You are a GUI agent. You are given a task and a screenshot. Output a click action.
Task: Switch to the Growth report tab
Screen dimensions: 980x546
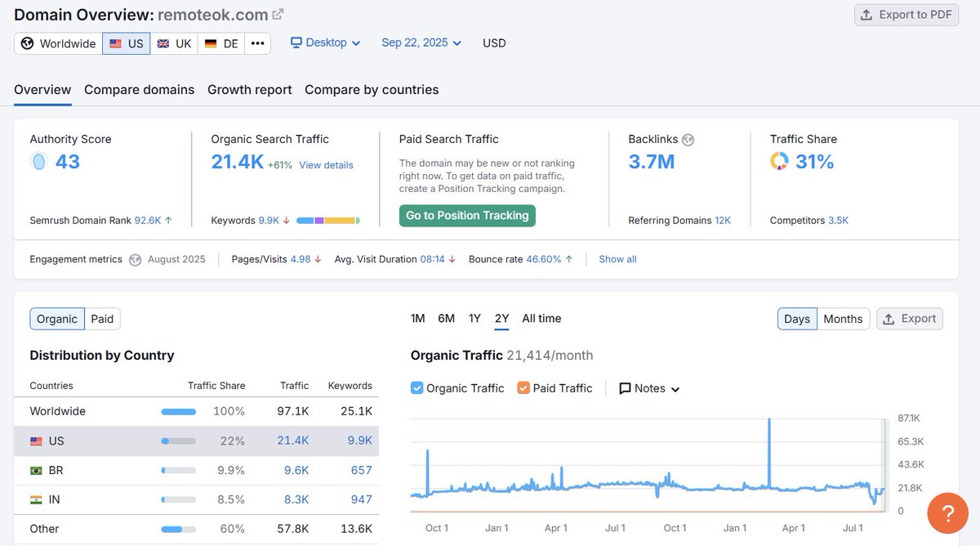pos(249,90)
